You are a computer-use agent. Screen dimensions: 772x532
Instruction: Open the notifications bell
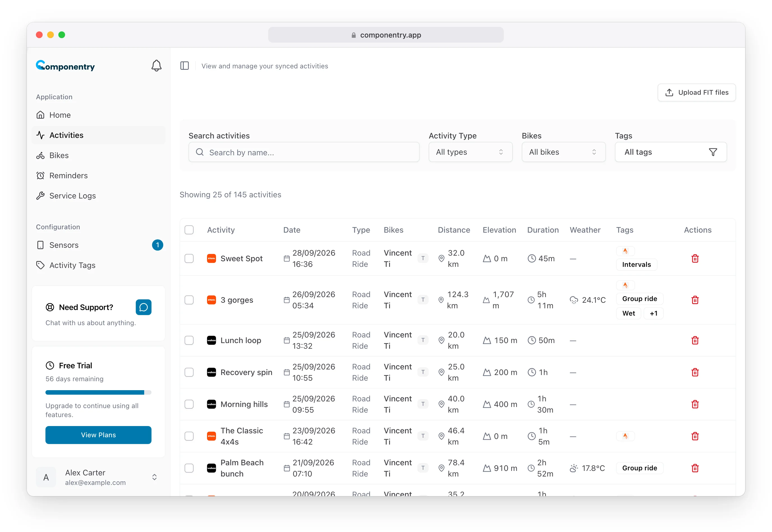point(156,66)
